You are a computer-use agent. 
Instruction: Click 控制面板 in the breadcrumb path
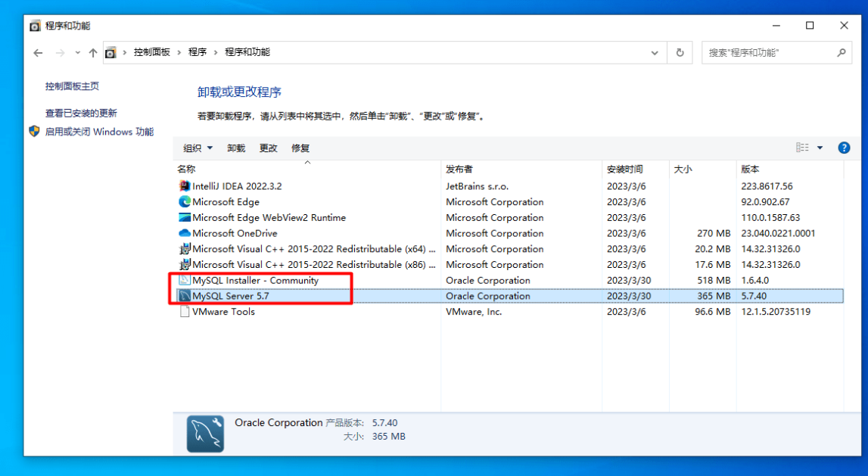point(151,52)
